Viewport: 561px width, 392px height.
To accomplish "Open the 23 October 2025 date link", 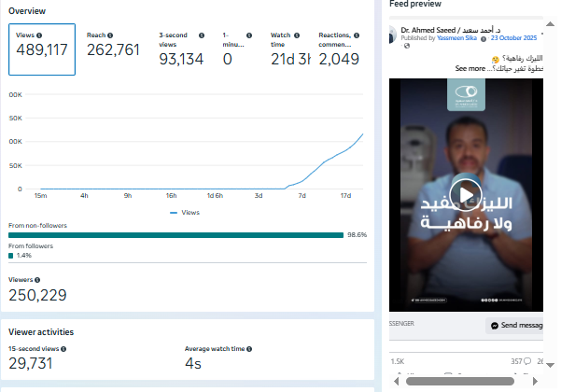I will 515,38.
